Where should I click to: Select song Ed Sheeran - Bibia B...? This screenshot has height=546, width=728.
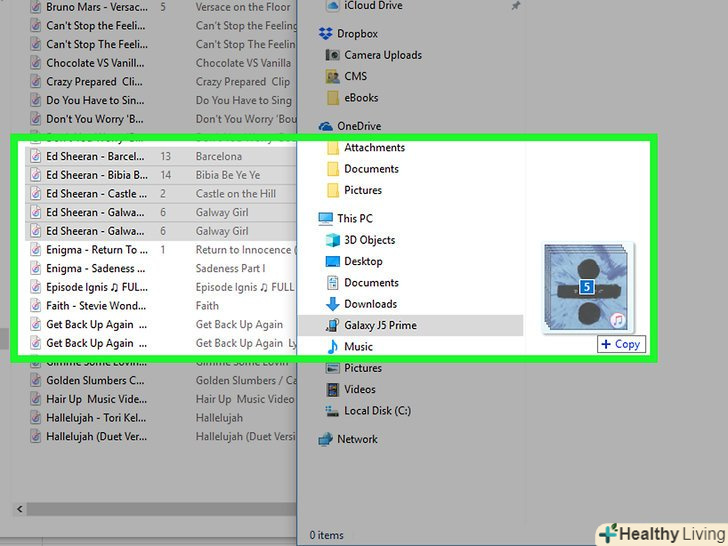tap(97, 176)
